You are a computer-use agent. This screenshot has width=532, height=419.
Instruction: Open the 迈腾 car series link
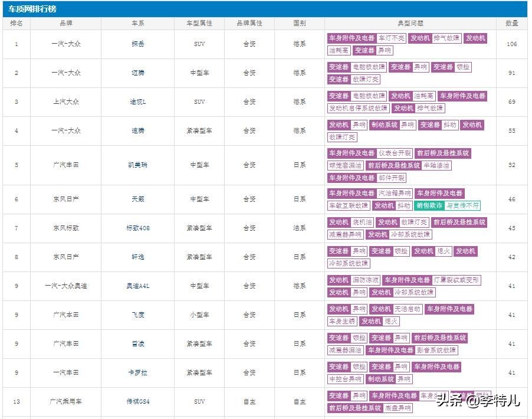click(138, 73)
